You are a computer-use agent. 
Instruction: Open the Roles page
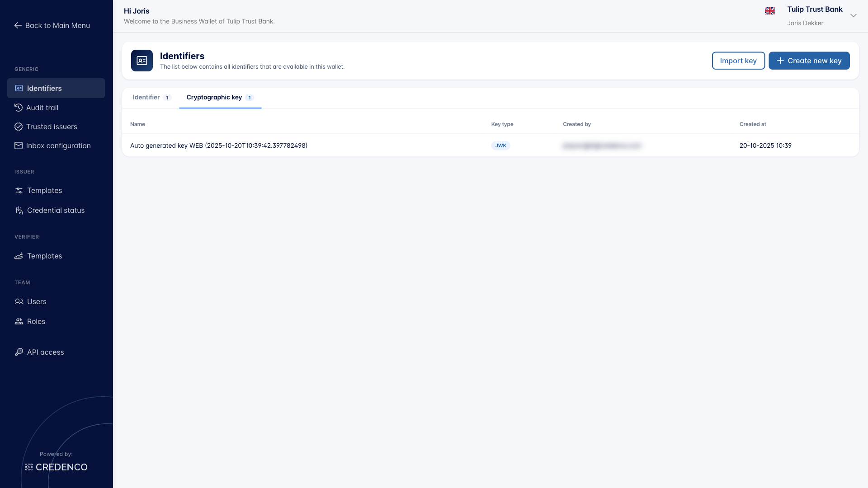[x=56, y=322]
